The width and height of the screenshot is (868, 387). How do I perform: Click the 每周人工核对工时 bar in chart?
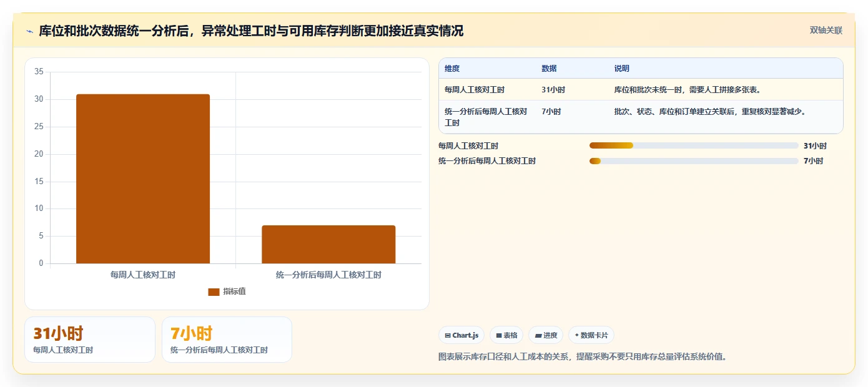click(143, 179)
